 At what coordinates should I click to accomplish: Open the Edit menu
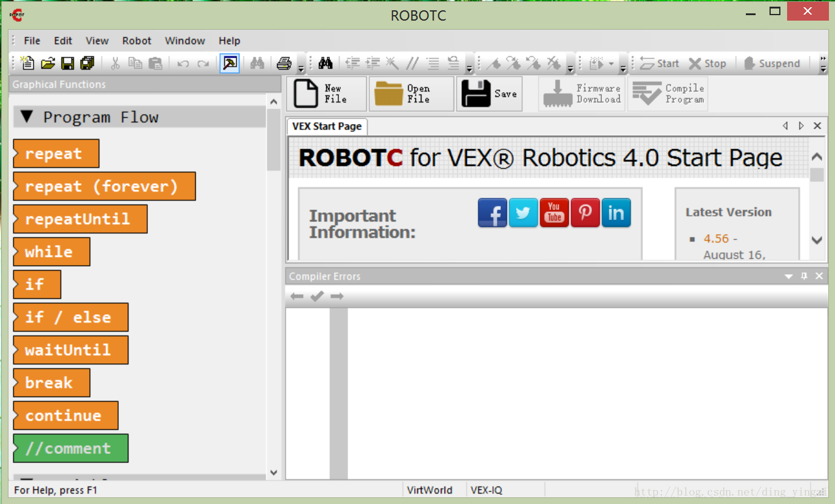[63, 41]
